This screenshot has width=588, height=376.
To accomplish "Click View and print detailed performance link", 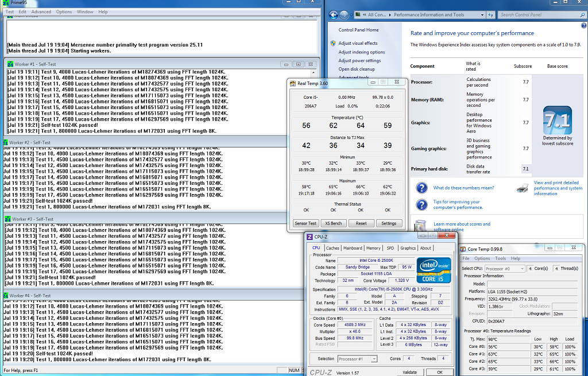I will [558, 188].
